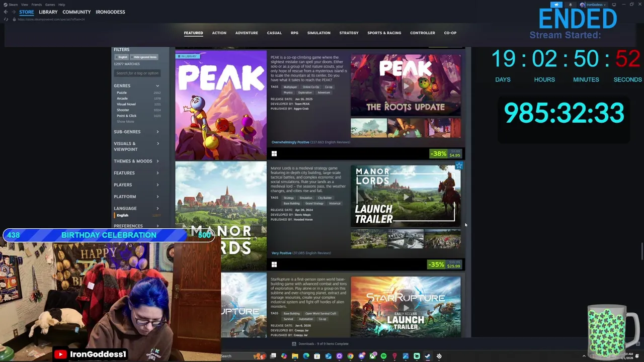This screenshot has width=644, height=362.
Task: Open the announcements megaphone button in Steam header
Action: [556, 5]
